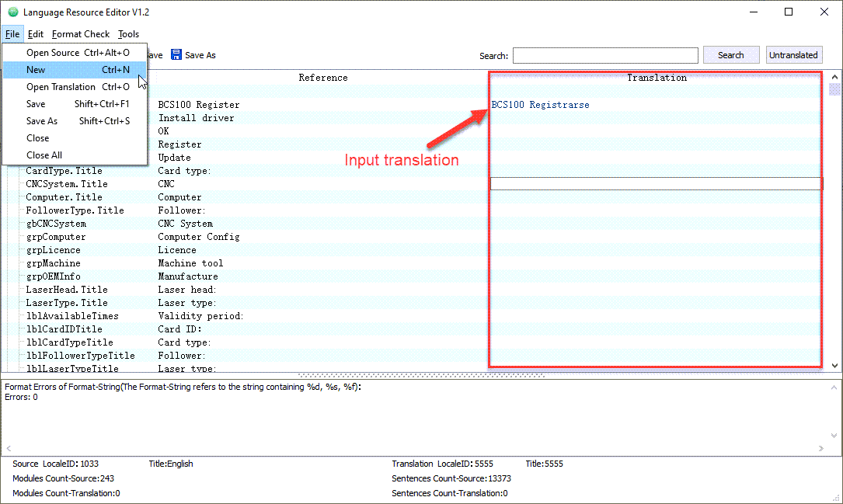Viewport: 843px width, 504px height.
Task: Click the Save As disk icon in toolbar
Action: click(x=176, y=55)
